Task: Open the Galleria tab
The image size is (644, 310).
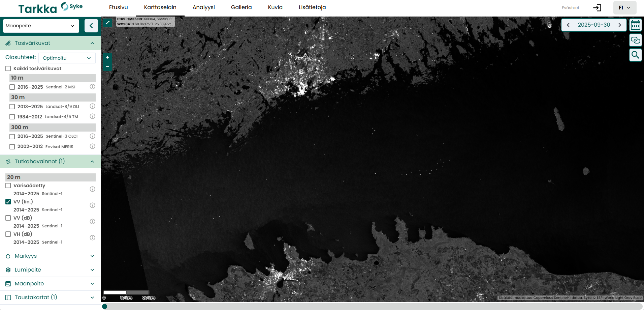Action: 241,7
